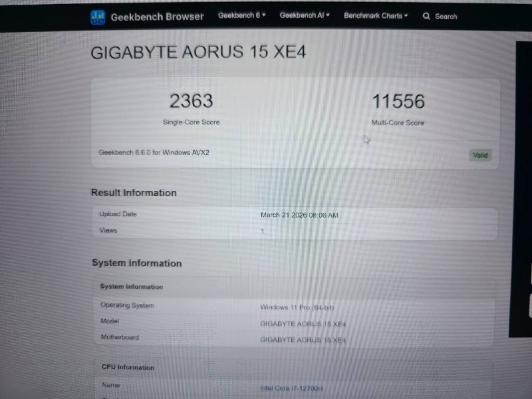Click the Geekbench Browser home link
Viewport: 532px width, 399px height.
coord(157,17)
